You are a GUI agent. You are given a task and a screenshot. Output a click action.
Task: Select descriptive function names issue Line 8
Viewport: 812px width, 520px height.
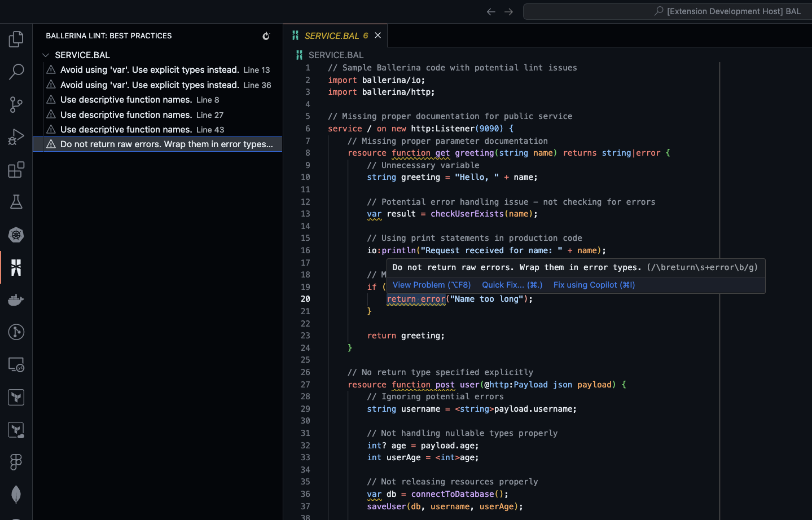157,99
